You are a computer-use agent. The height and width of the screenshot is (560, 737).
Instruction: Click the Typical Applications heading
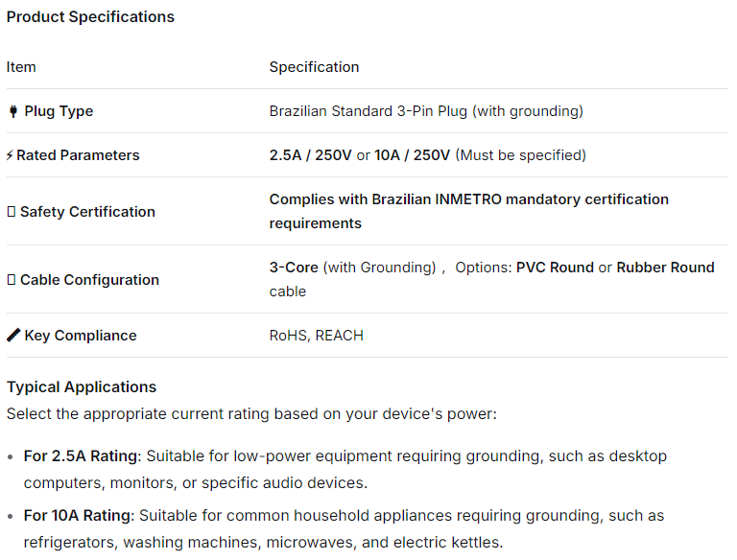coord(82,387)
